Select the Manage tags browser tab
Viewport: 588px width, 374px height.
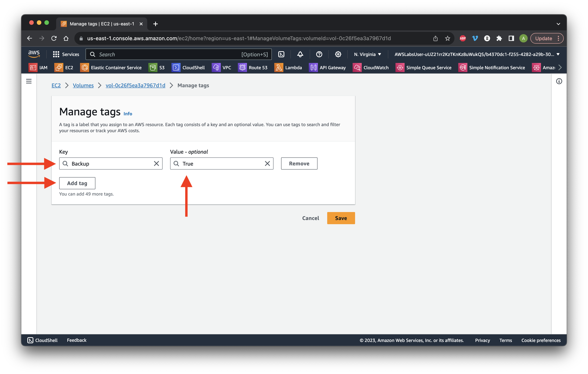102,24
